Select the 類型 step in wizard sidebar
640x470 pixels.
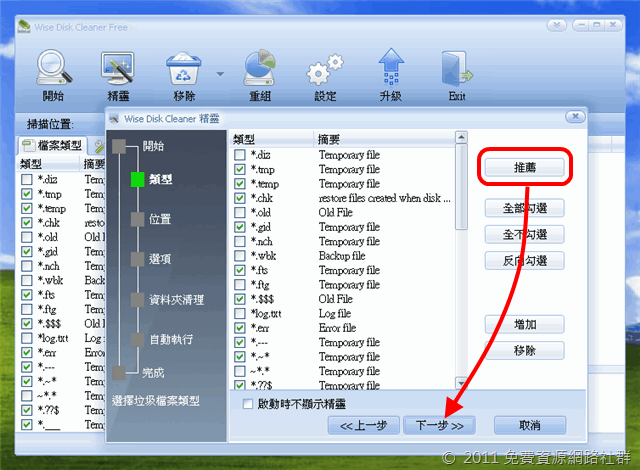160,179
